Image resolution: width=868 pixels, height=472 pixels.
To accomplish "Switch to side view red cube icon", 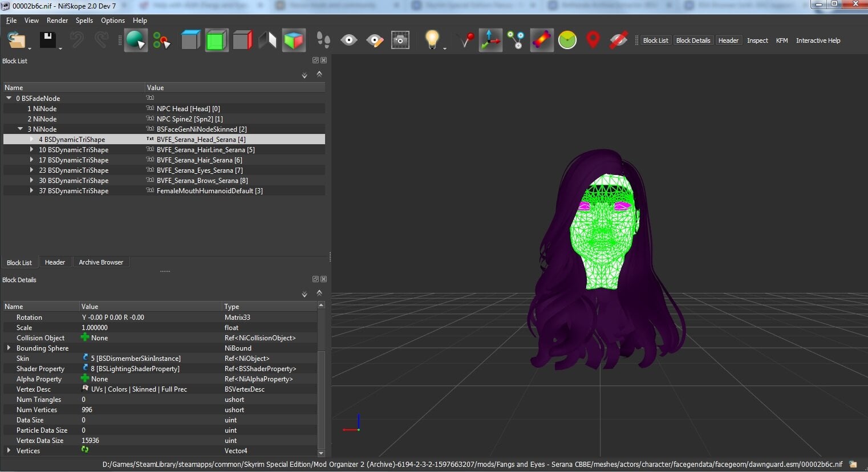I will (x=242, y=40).
